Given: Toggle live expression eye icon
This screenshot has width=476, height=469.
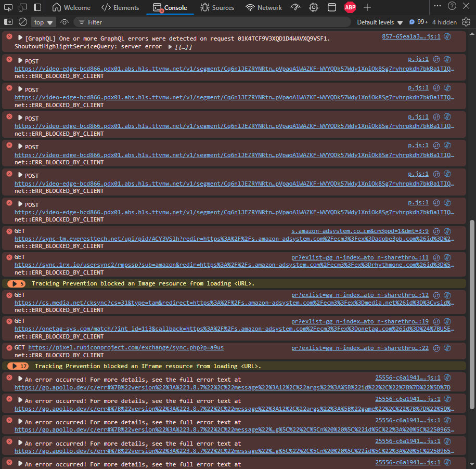Looking at the screenshot, I should [65, 22].
